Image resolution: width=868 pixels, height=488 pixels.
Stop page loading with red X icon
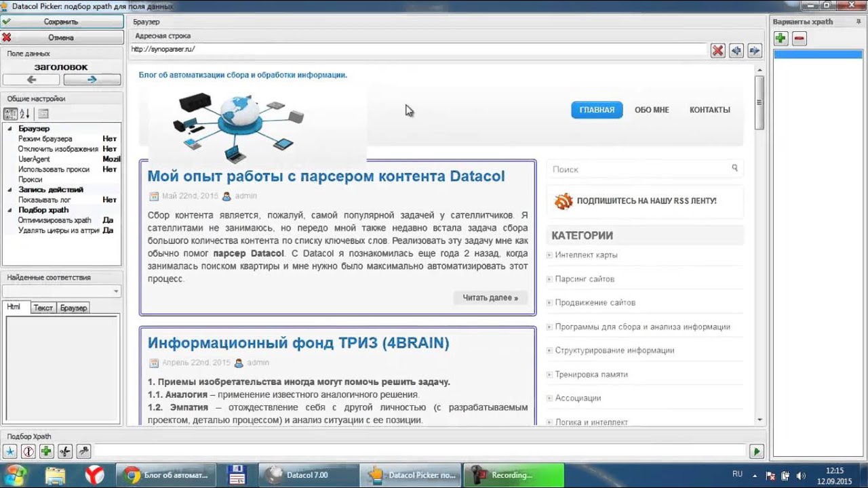pos(718,51)
